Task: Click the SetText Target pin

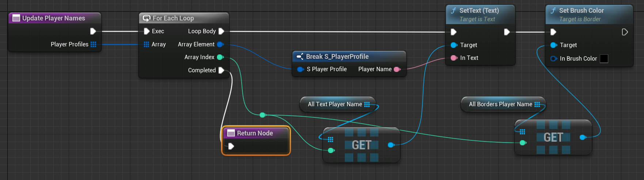Action: click(454, 45)
